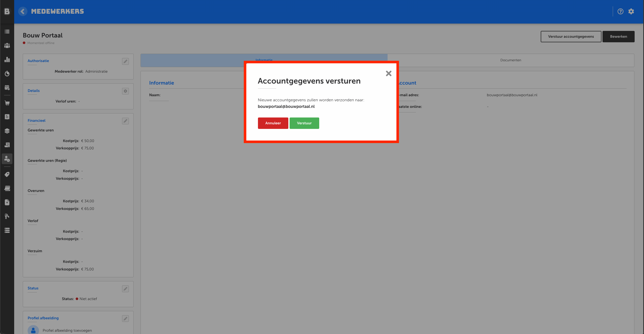Image resolution: width=644 pixels, height=334 pixels.
Task: Edit Profiel afbeelding with the pencil icon
Action: pyautogui.click(x=125, y=319)
